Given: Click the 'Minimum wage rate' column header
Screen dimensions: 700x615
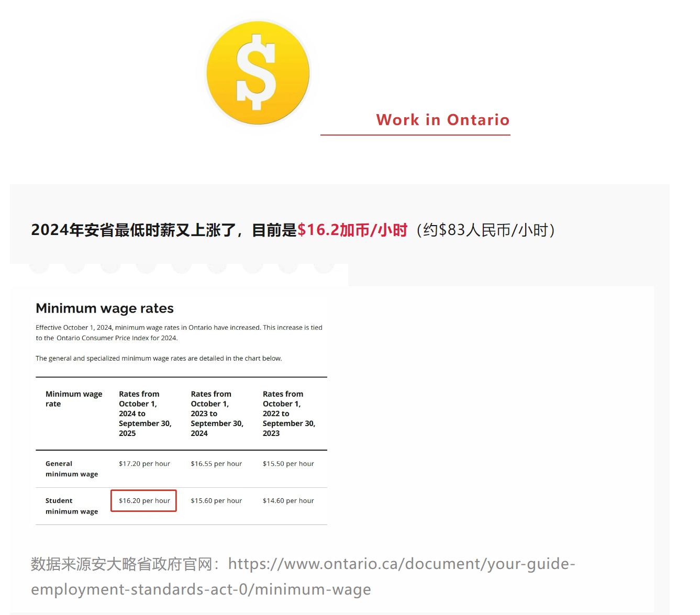Looking at the screenshot, I should pos(74,399).
